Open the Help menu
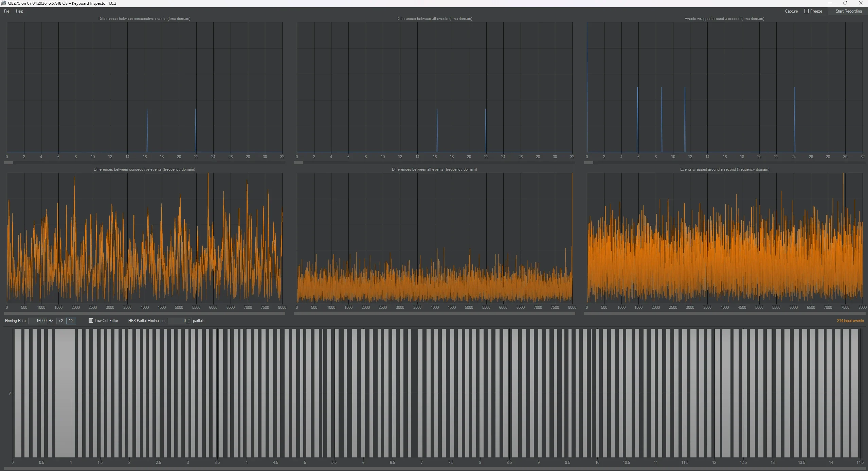The width and height of the screenshot is (868, 471). click(20, 11)
